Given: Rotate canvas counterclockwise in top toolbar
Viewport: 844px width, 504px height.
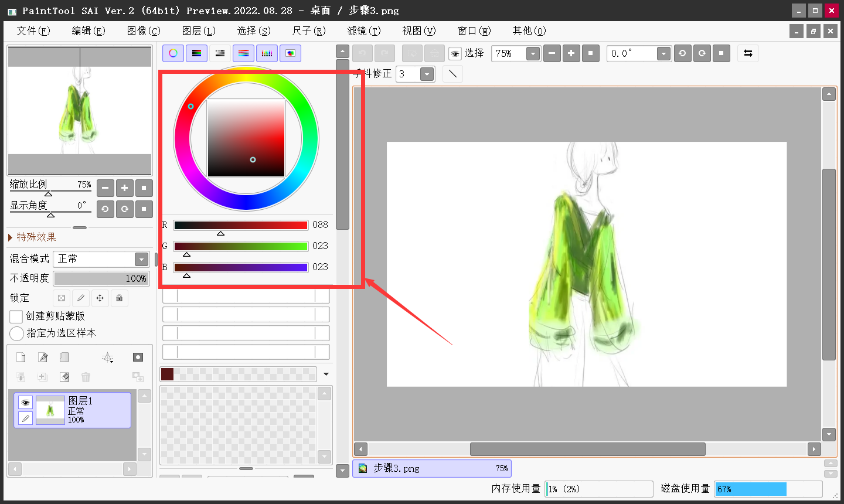Looking at the screenshot, I should click(x=682, y=53).
